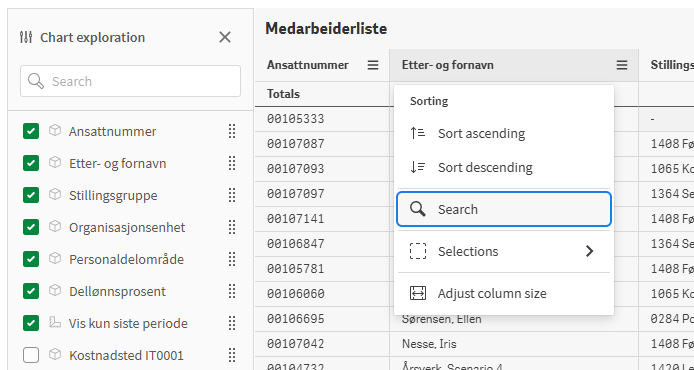
Task: Uncheck the Ansattnummer checkbox
Action: pos(31,131)
